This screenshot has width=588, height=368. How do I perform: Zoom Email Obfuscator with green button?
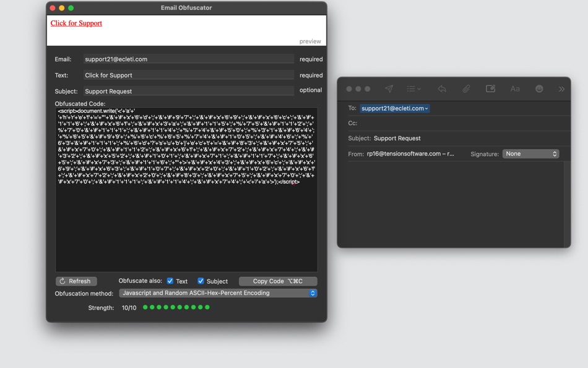[71, 8]
